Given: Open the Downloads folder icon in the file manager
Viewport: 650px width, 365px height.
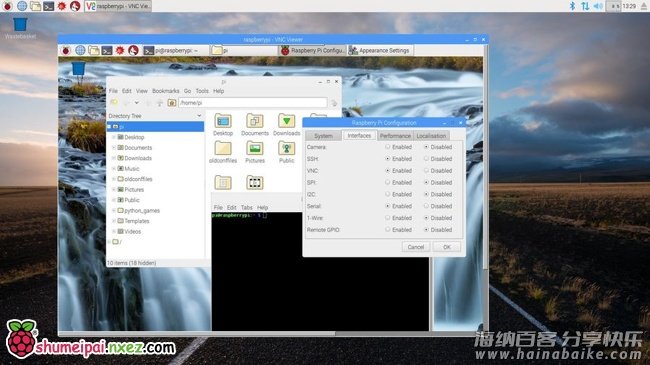Looking at the screenshot, I should 286,124.
